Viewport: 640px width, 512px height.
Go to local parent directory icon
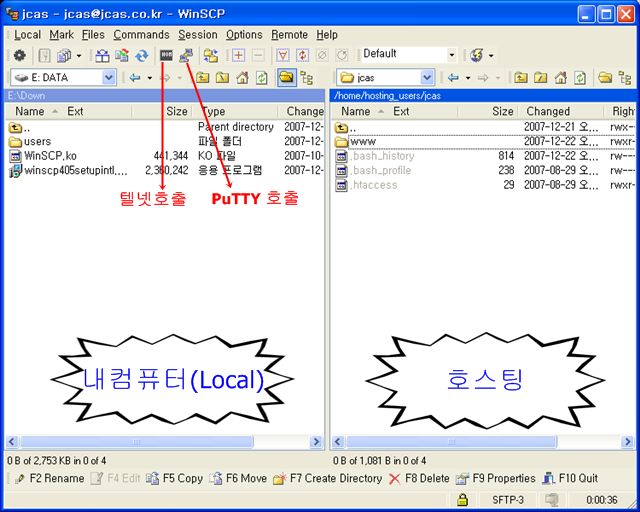click(x=202, y=78)
